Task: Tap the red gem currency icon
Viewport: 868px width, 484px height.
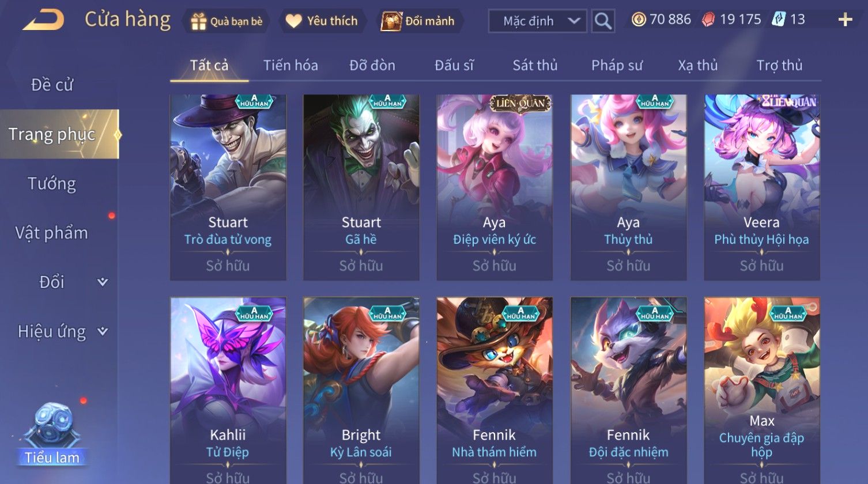Action: 708,20
